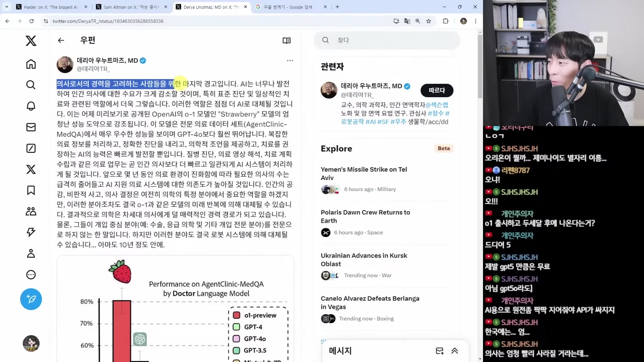The height and width of the screenshot is (362, 644).
Task: Open Messages envelope in the sidebar
Action: (x=31, y=127)
